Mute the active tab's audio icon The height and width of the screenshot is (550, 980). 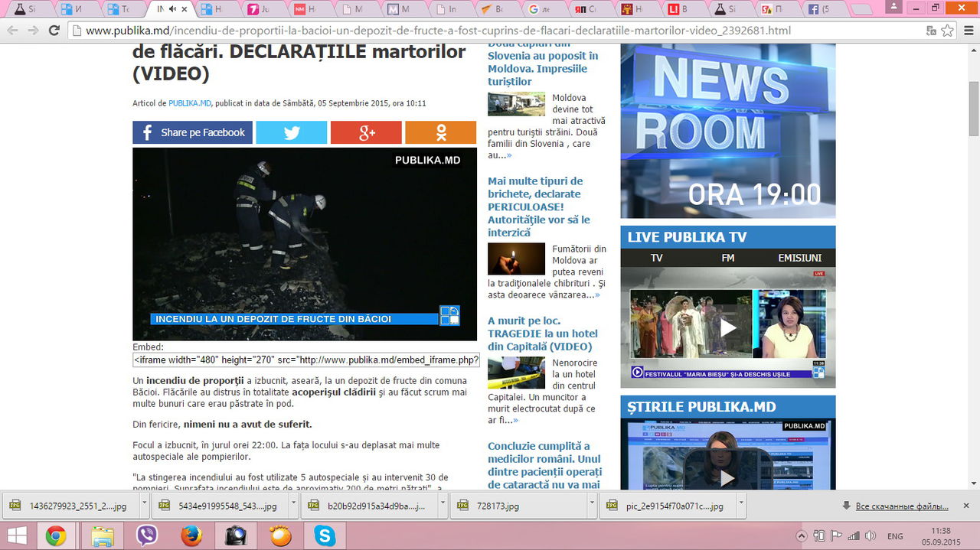pos(172,9)
